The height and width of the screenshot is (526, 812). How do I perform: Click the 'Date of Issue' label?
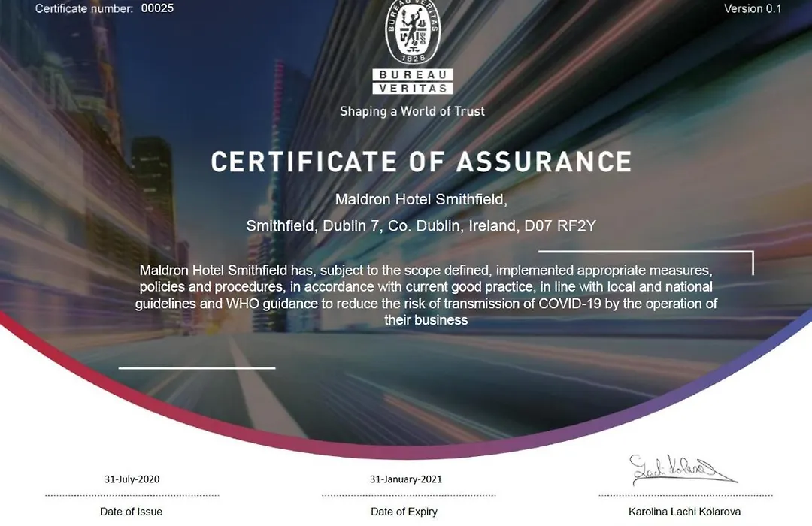point(131,512)
